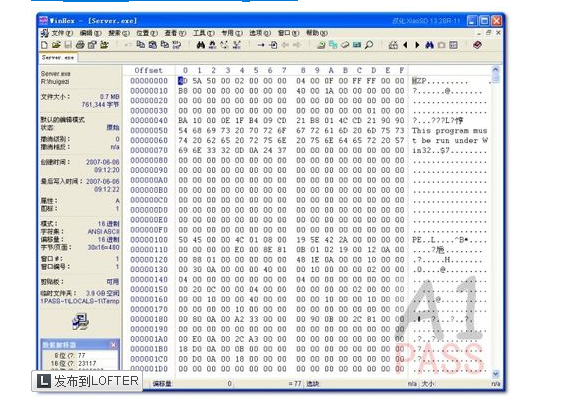Viewport: 572px width, 402px height.
Task: Click the '= 77' value in the status bar
Action: coord(295,384)
